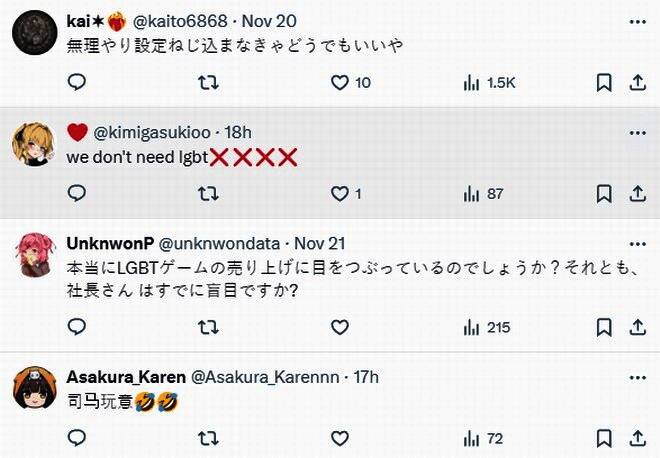View the 215 views analytics icon

(472, 327)
